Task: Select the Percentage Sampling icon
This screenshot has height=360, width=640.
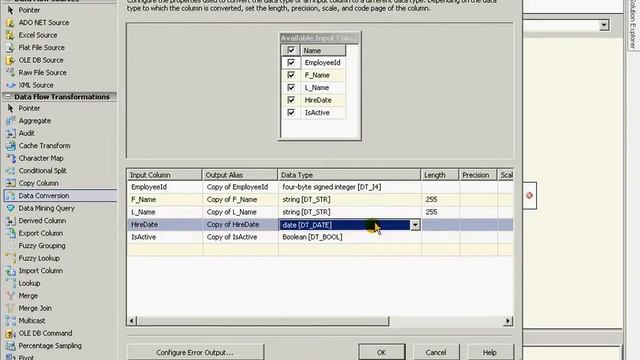Action: (10, 346)
